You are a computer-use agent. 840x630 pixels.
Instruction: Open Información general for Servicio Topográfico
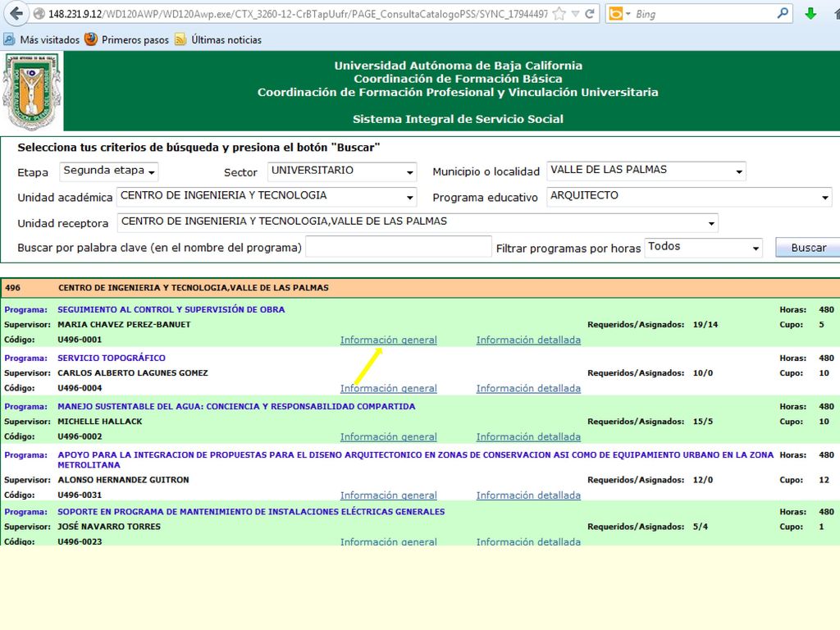(388, 388)
